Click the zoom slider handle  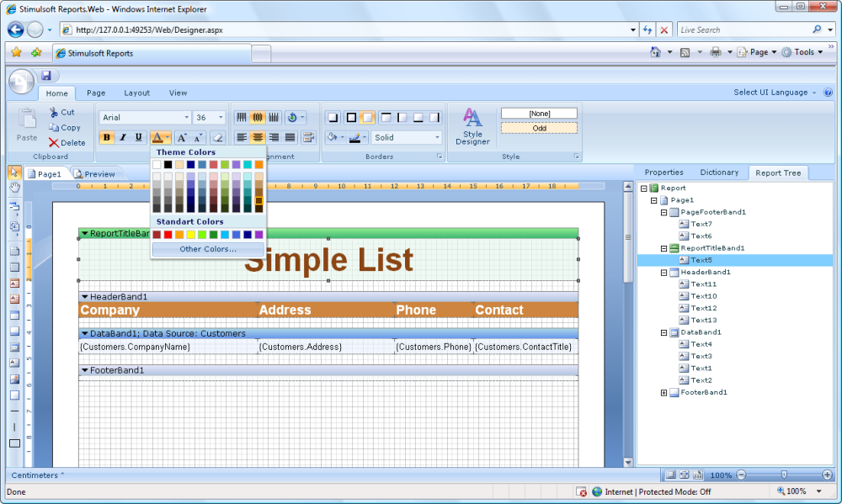coord(784,475)
